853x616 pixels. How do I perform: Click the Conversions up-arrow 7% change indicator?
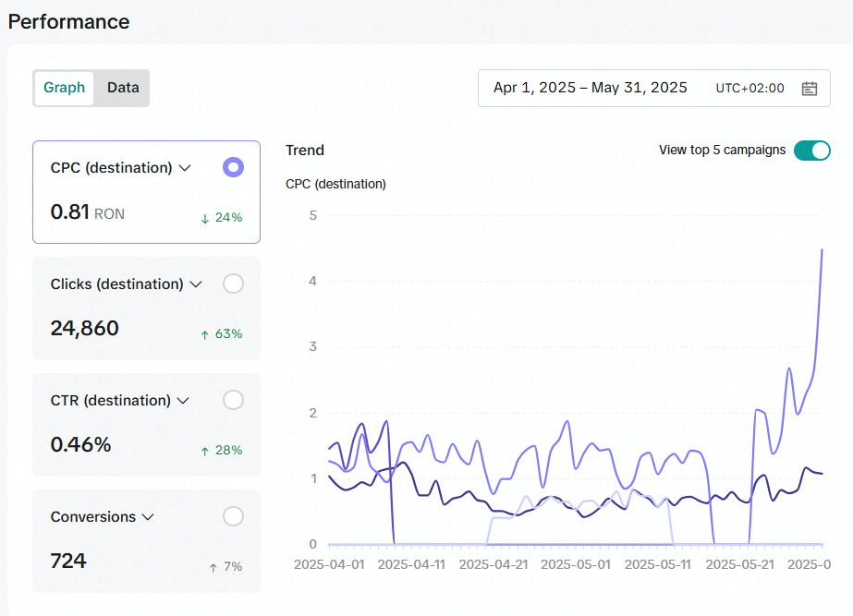tap(225, 566)
